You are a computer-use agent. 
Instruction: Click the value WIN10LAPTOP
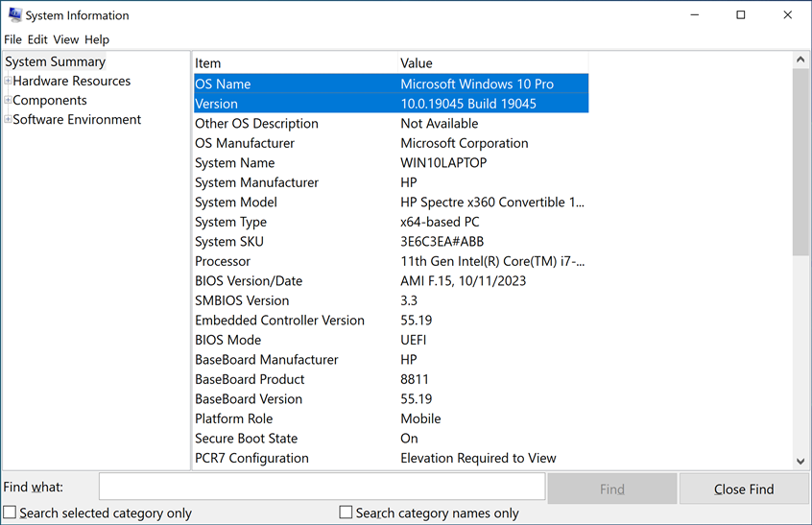click(443, 162)
